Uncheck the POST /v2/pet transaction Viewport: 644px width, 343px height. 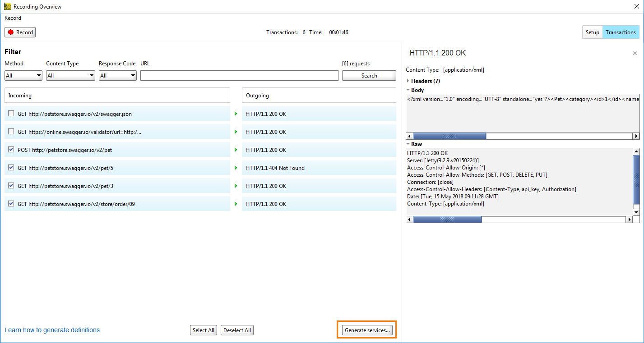click(11, 150)
